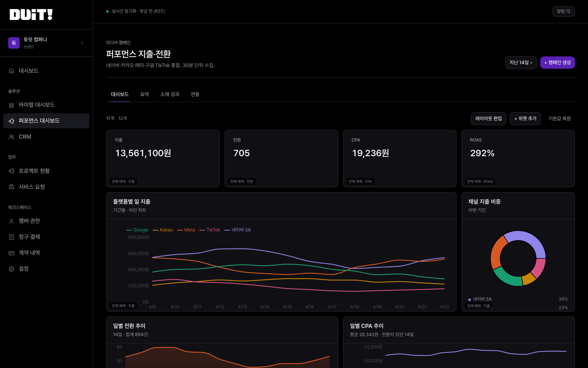Switch to the 요약 tab
Viewport: 588px width, 368px height.
145,94
